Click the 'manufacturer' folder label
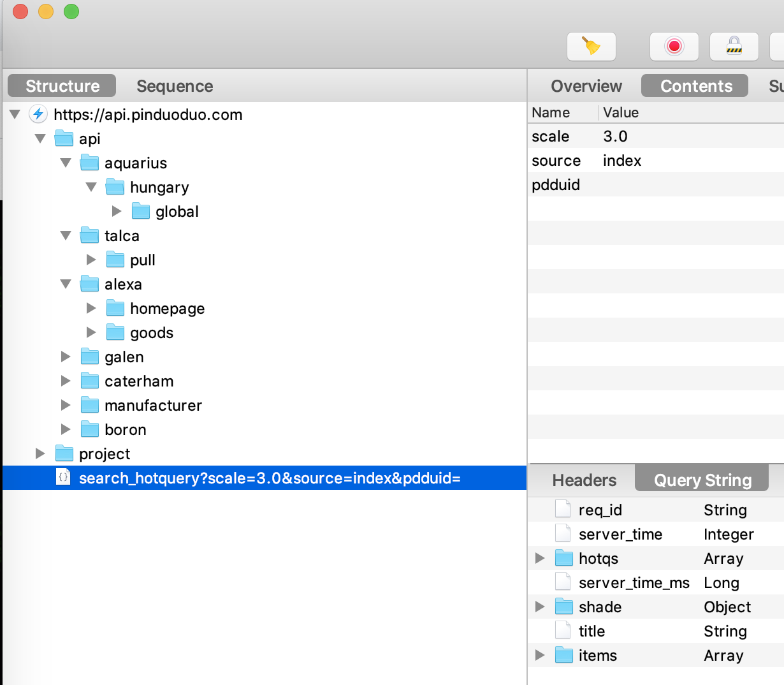 click(153, 405)
